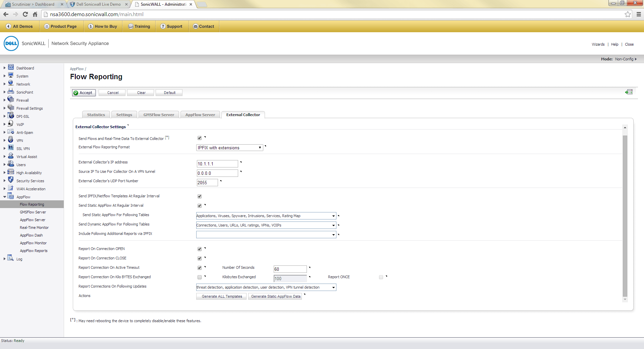Switch to the Statistics tab
This screenshot has width=644, height=349.
(x=96, y=115)
